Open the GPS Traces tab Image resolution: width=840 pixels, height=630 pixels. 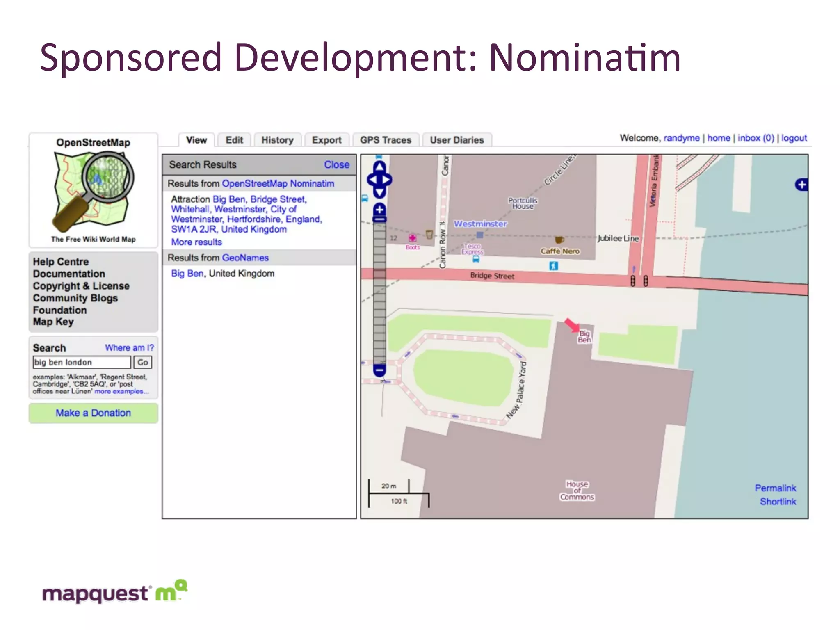coord(386,140)
